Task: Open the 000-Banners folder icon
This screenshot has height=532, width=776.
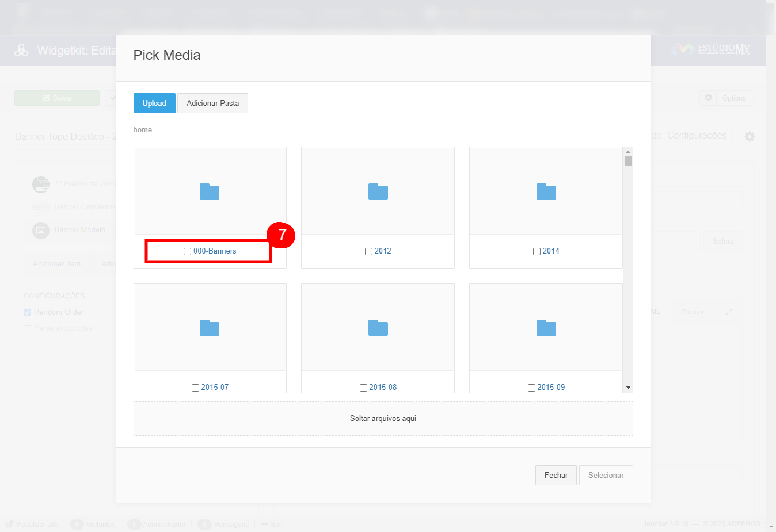Action: click(210, 192)
